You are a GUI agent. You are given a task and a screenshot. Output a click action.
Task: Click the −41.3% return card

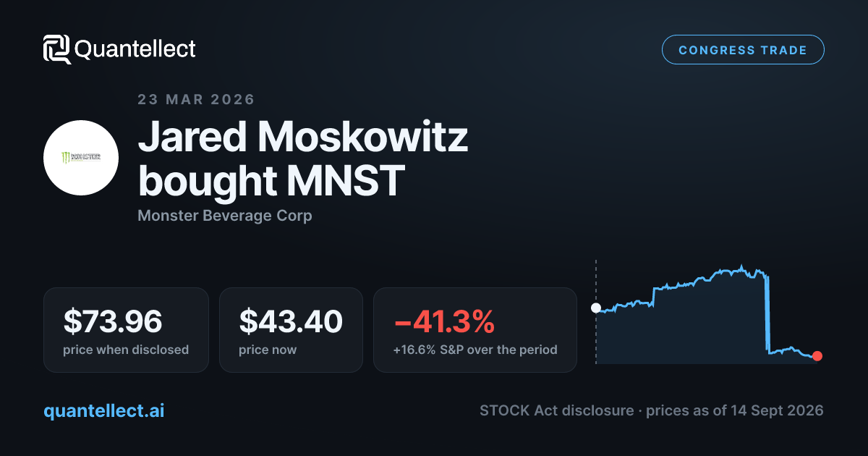[475, 330]
